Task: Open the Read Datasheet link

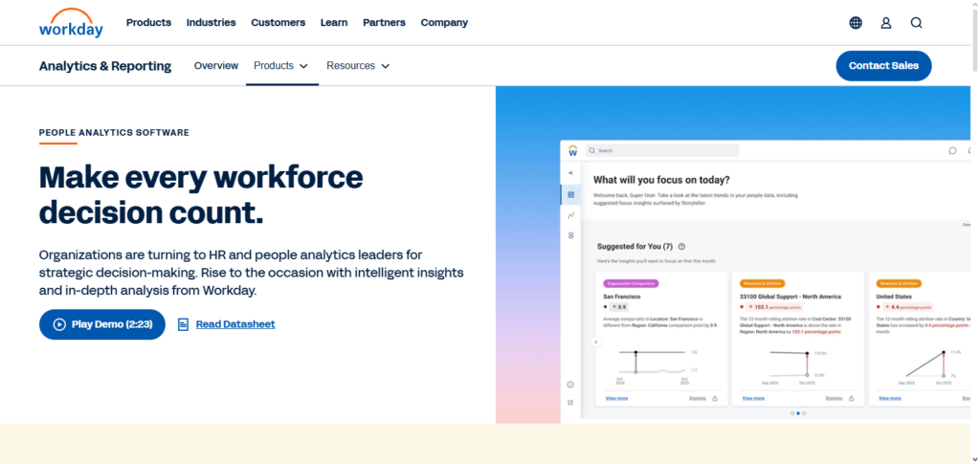Action: [235, 324]
